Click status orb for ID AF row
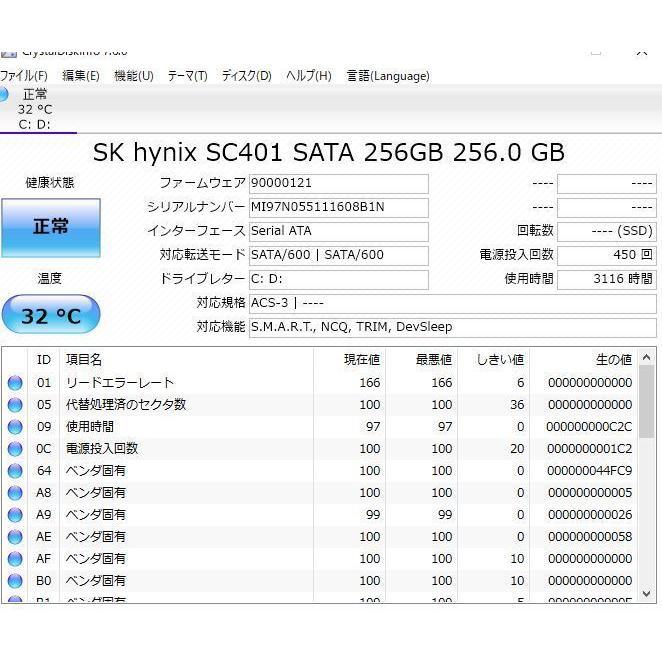This screenshot has width=662, height=662. tap(15, 559)
